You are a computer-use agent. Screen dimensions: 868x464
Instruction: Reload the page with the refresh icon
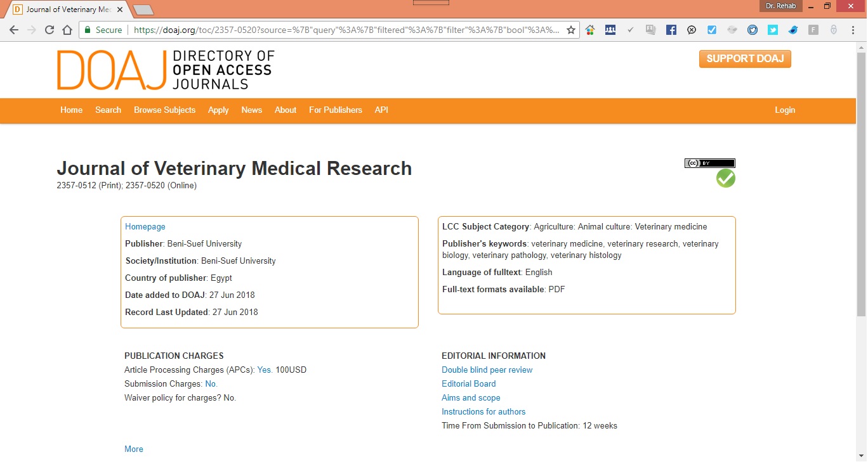(x=49, y=30)
